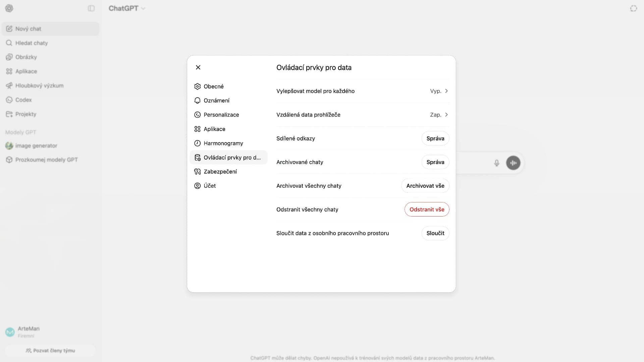The image size is (644, 362).
Task: Close the settings dialog
Action: [198, 67]
